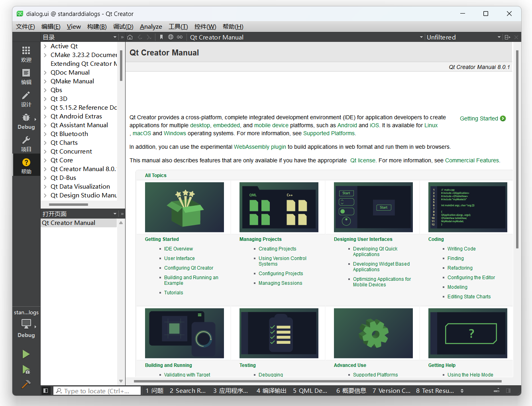The image size is (532, 406).
Task: Expand the Qt Charts tree node
Action: 45,143
